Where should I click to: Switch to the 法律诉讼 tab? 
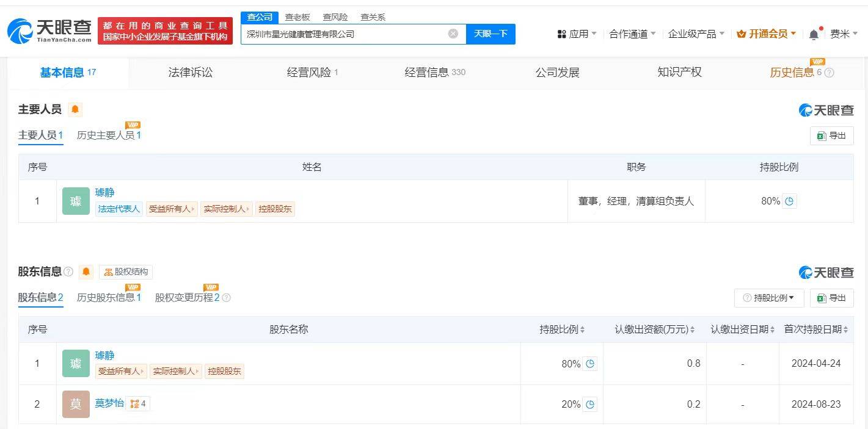[191, 73]
